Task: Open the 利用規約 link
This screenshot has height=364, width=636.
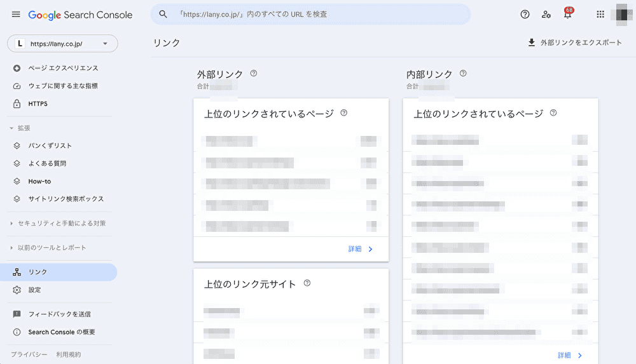Action: (x=69, y=354)
